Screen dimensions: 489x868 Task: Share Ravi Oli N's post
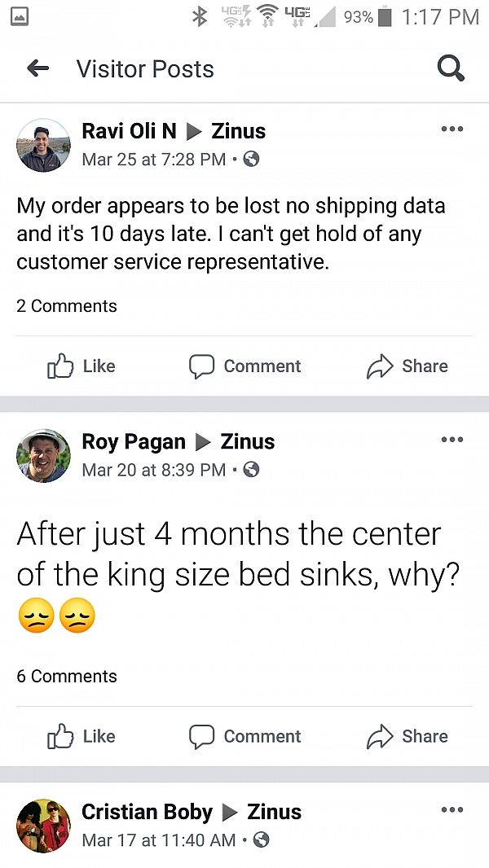coord(407,366)
